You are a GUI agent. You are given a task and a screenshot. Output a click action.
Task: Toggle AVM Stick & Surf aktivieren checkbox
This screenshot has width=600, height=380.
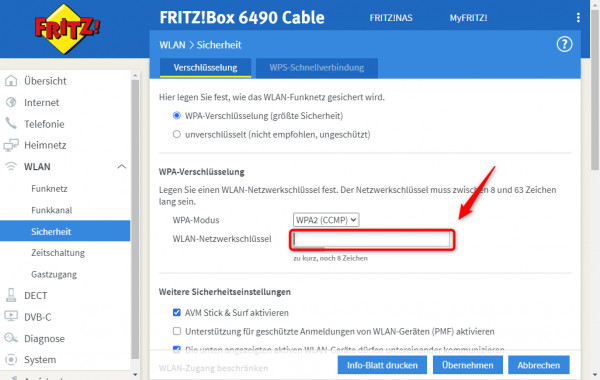[176, 312]
